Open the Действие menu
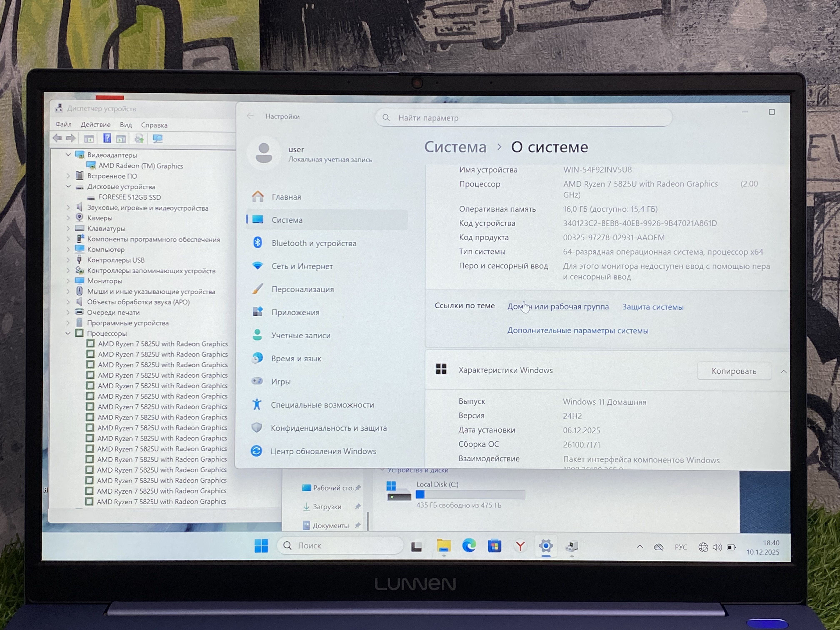Image resolution: width=840 pixels, height=630 pixels. click(x=95, y=125)
